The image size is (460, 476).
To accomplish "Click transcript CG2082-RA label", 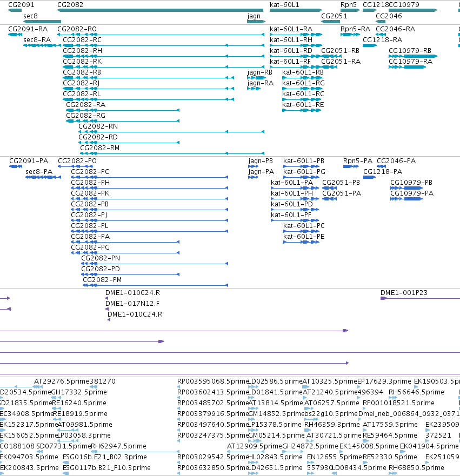I will [x=85, y=105].
